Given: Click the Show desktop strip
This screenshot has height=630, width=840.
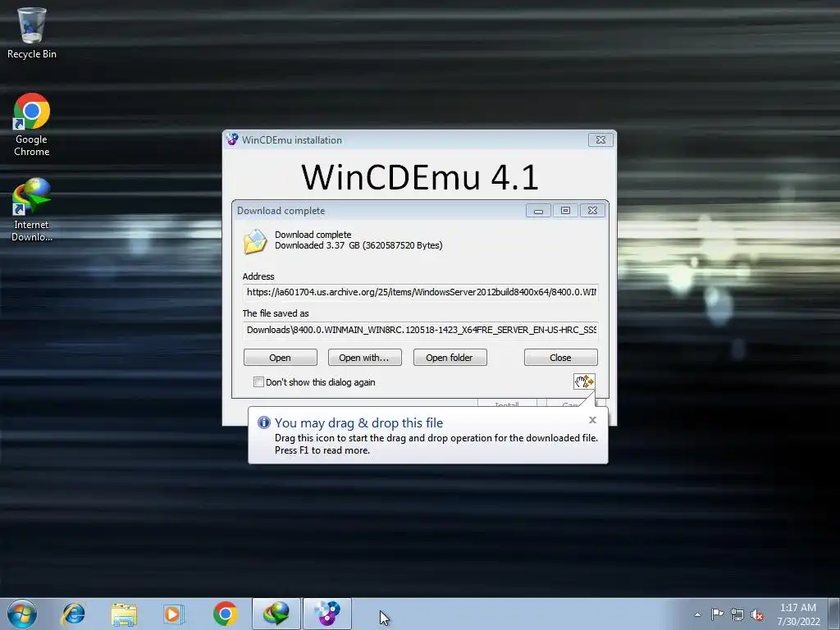Looking at the screenshot, I should click(x=834, y=614).
